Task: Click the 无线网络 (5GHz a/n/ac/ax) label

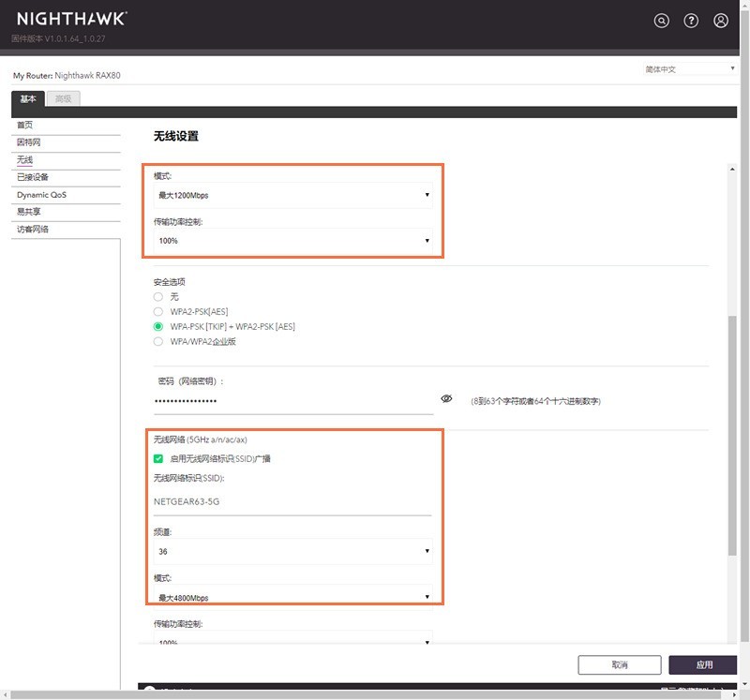Action: [x=200, y=439]
